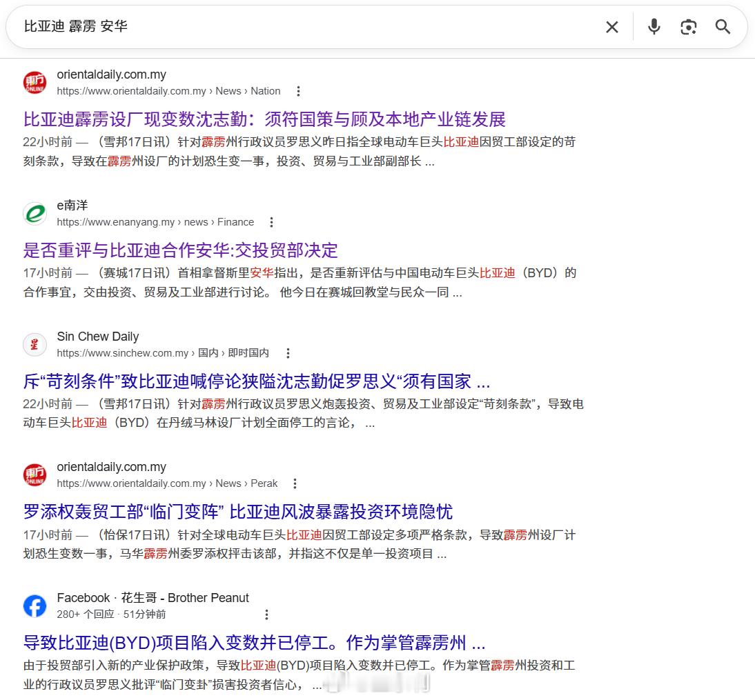Open options for the Sin Chew Daily result
Screen dimensions: 755x700
tap(288, 352)
